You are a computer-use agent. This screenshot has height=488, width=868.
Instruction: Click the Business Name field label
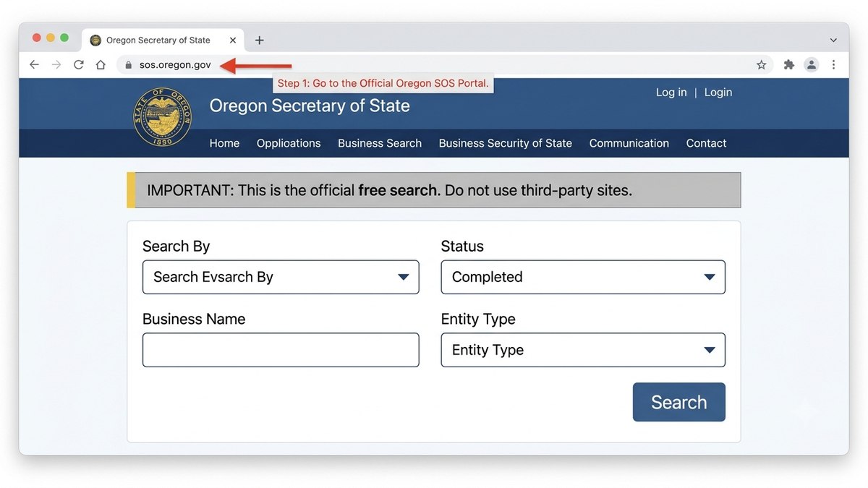point(194,319)
